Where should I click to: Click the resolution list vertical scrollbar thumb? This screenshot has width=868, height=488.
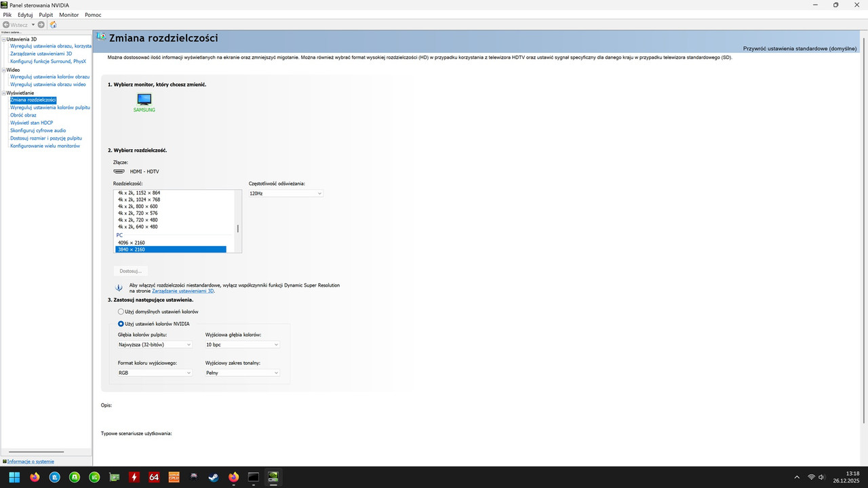coord(237,229)
